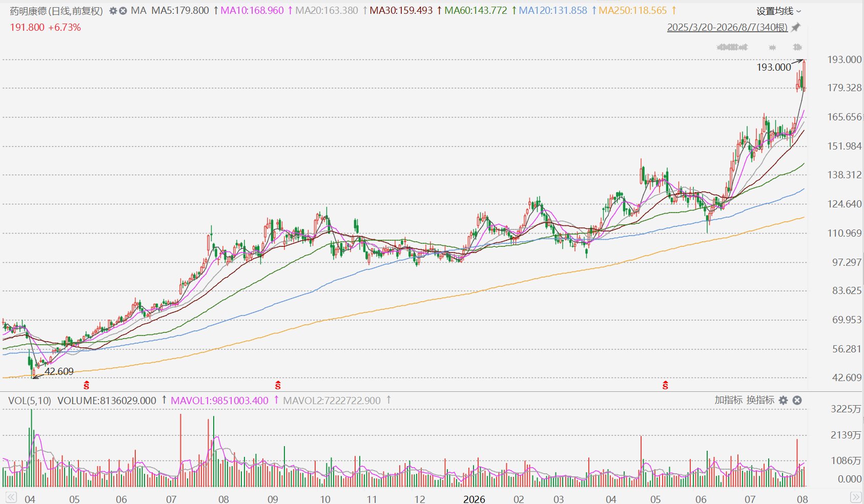The height and width of the screenshot is (504, 864).
Task: Click the red S marker near May 2026
Action: (665, 385)
